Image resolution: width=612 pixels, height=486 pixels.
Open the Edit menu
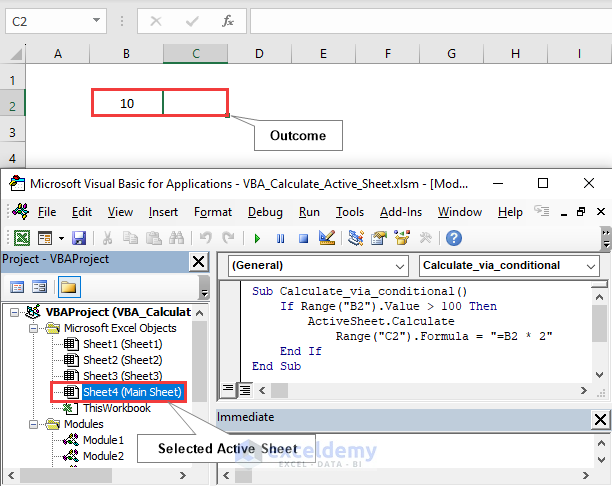82,212
